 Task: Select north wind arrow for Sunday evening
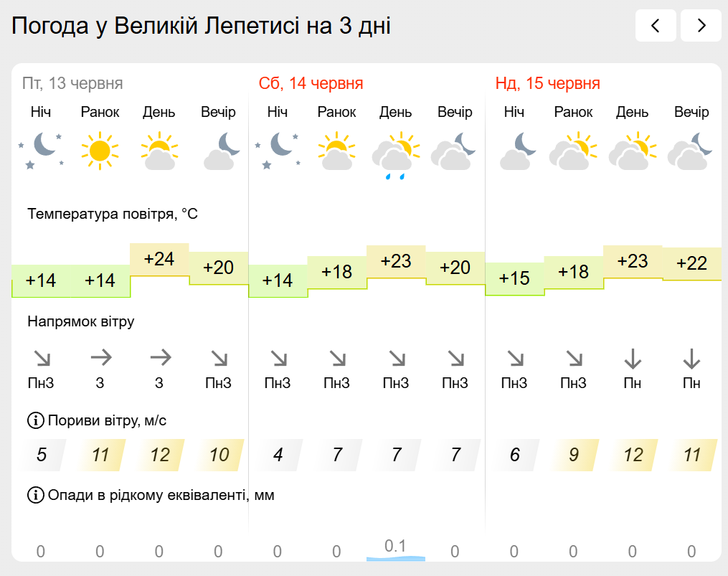(x=691, y=359)
